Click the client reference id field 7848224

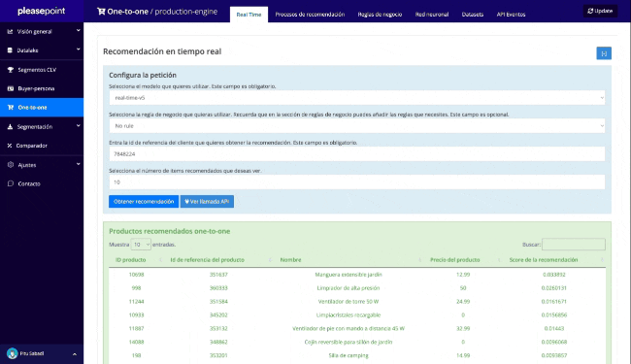pyautogui.click(x=357, y=154)
